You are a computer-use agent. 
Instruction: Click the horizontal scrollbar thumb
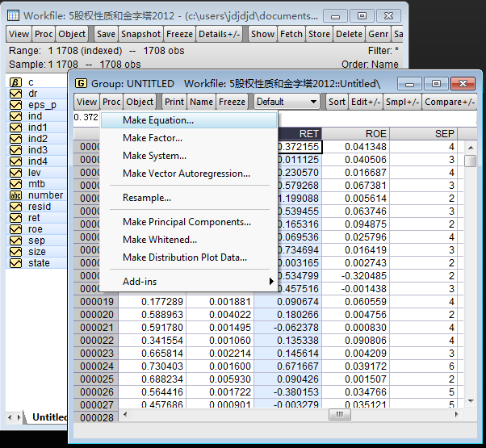[339, 414]
